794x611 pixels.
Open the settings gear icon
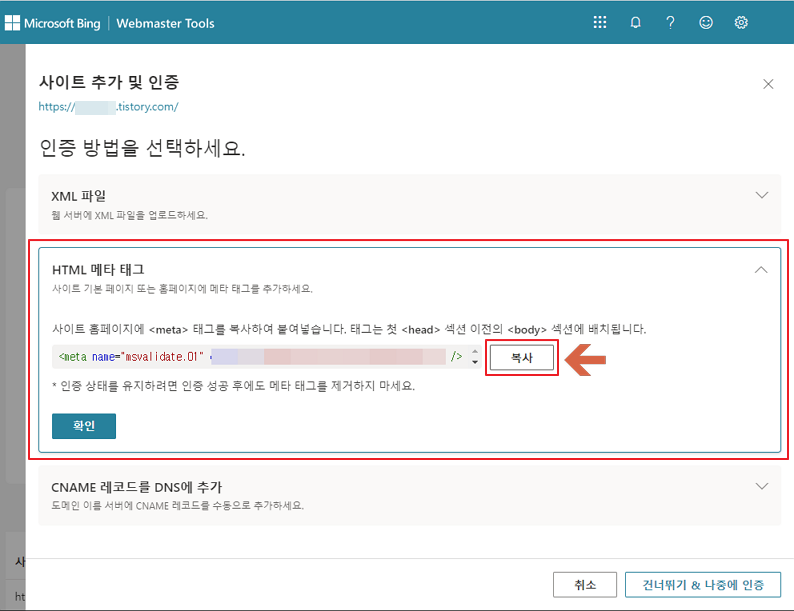pos(741,22)
